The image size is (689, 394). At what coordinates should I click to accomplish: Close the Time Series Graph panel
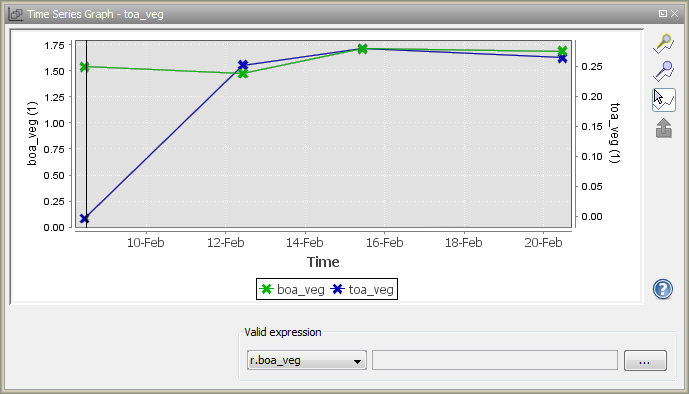coord(674,14)
